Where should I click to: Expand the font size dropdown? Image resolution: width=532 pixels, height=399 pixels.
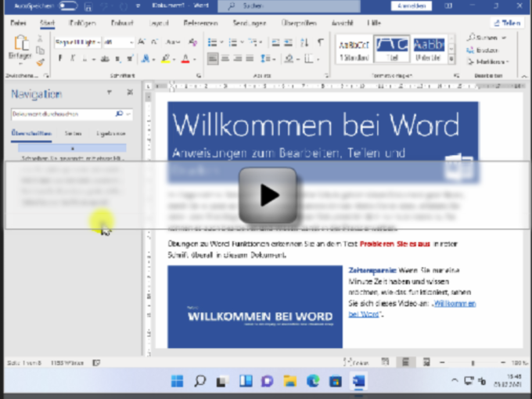(x=130, y=42)
